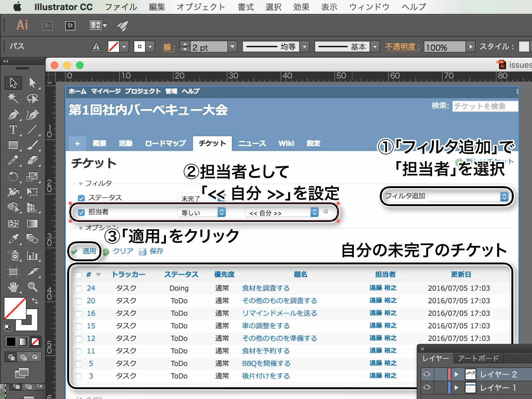This screenshot has width=532, height=399.
Task: Open the stroke weight dropdown
Action: [233, 47]
